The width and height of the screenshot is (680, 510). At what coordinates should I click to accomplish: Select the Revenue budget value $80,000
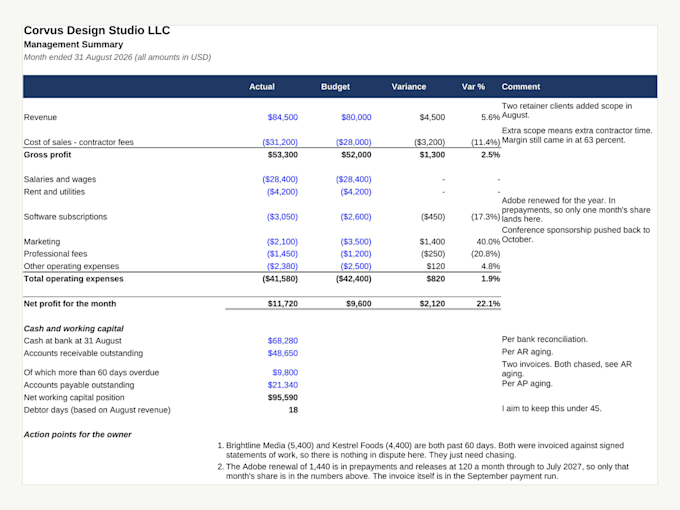pos(356,117)
